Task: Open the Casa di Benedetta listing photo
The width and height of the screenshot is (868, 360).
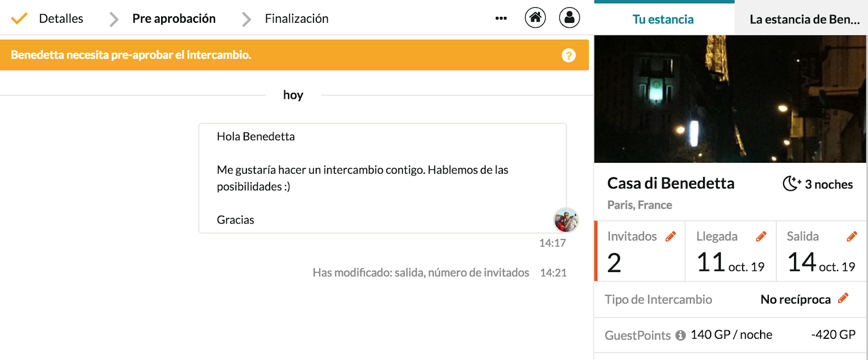Action: tap(730, 99)
